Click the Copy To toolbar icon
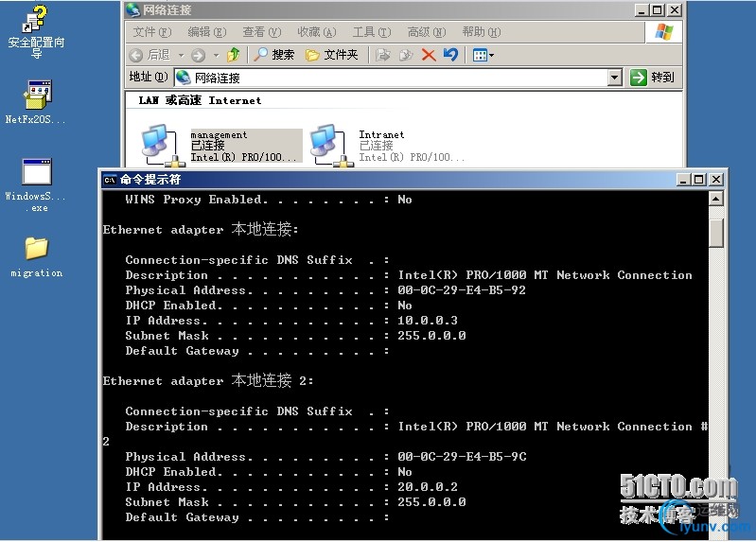This screenshot has height=542, width=756. [x=406, y=55]
